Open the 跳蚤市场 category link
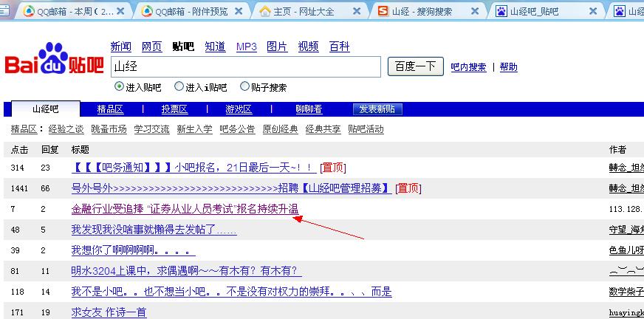 click(x=109, y=129)
